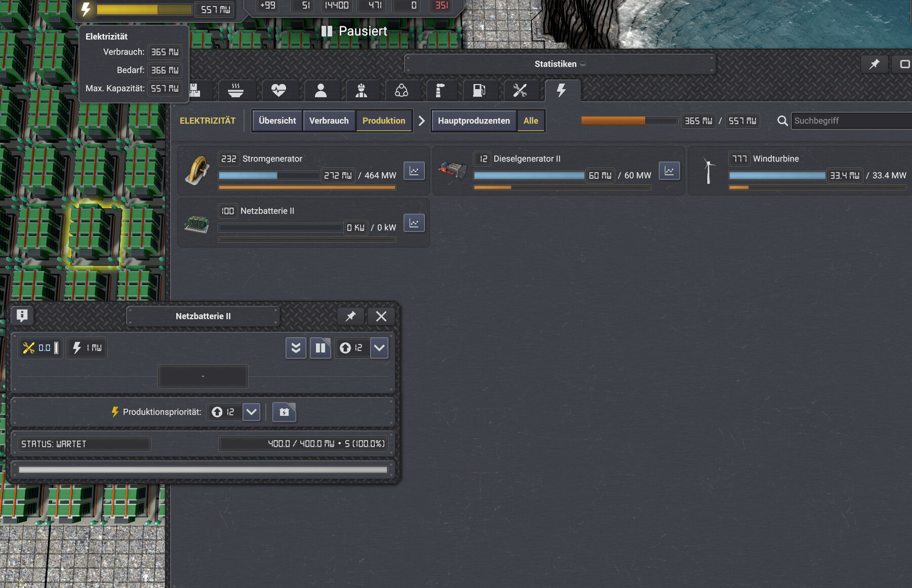Open the workers statistics tab icon

(x=361, y=91)
